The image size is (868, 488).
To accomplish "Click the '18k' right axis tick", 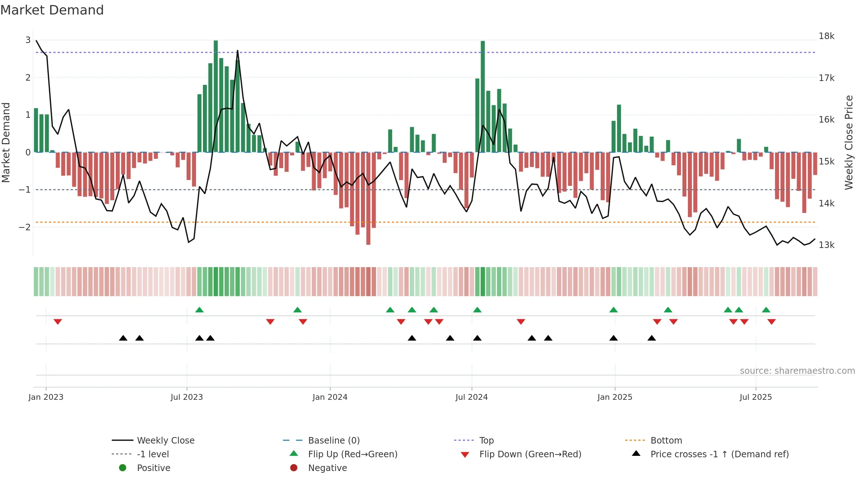I will [827, 36].
